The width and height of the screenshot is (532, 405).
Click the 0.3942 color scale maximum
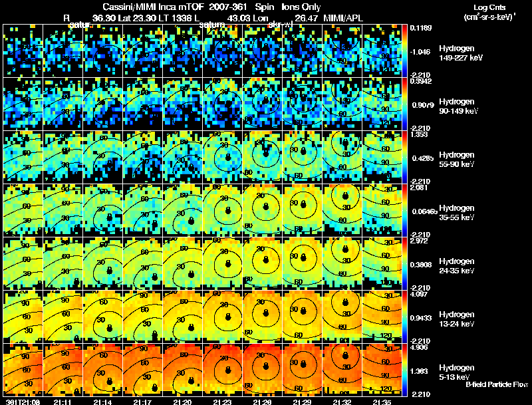[x=420, y=81]
